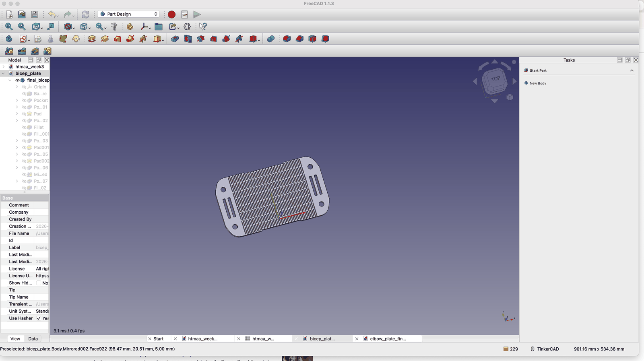
Task: Expand the Pad001 feature node
Action: (x=17, y=148)
